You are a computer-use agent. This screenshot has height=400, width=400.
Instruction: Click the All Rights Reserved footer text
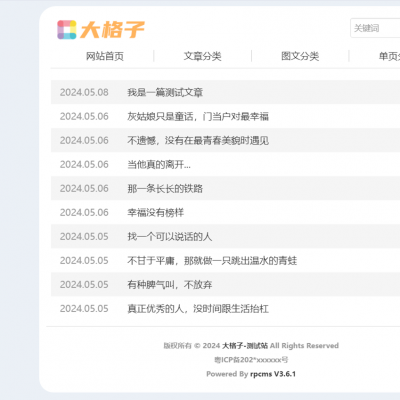(x=304, y=346)
